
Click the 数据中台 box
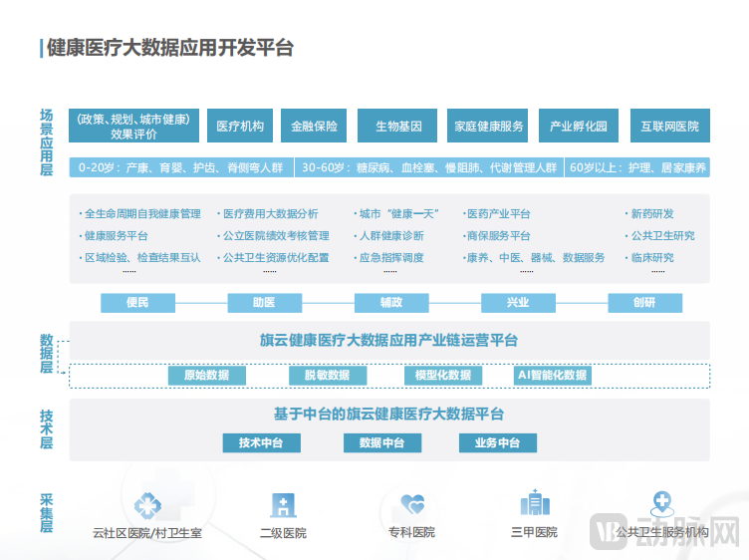(382, 443)
